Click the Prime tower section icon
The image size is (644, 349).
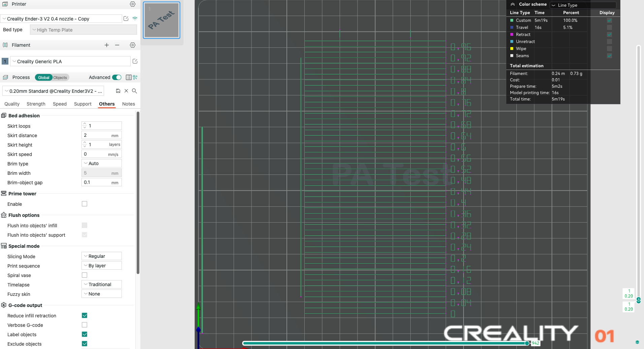tap(4, 193)
